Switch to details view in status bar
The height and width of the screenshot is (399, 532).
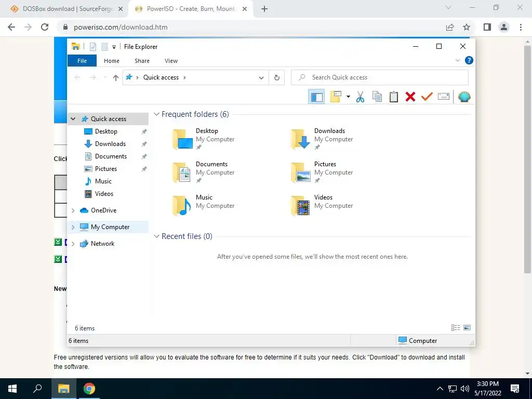[456, 328]
